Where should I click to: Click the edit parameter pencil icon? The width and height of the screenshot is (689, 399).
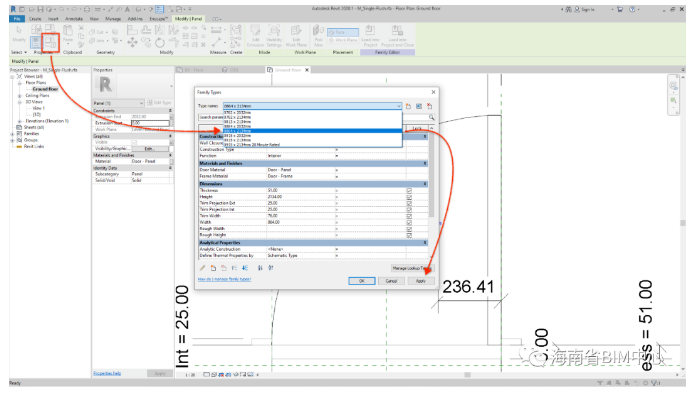click(203, 268)
